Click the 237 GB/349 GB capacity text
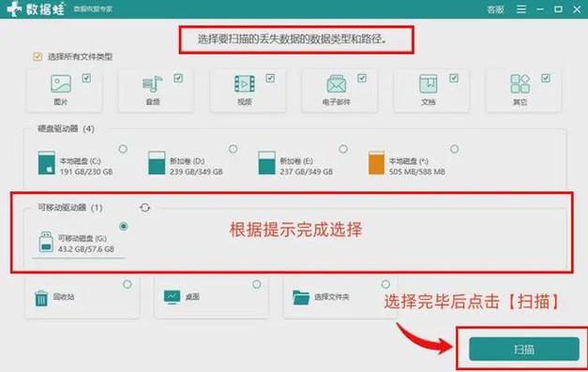Screen dimensions: 588x372 307,171
